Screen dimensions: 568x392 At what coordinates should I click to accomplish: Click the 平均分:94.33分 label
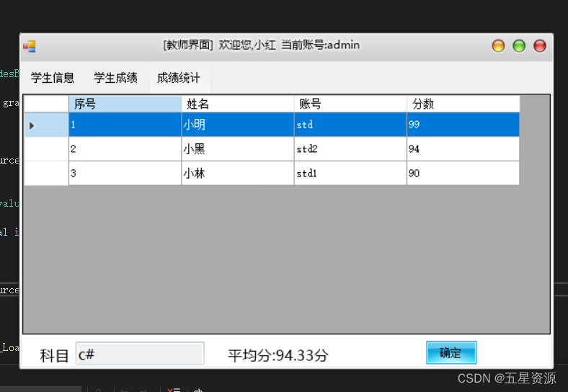(278, 355)
